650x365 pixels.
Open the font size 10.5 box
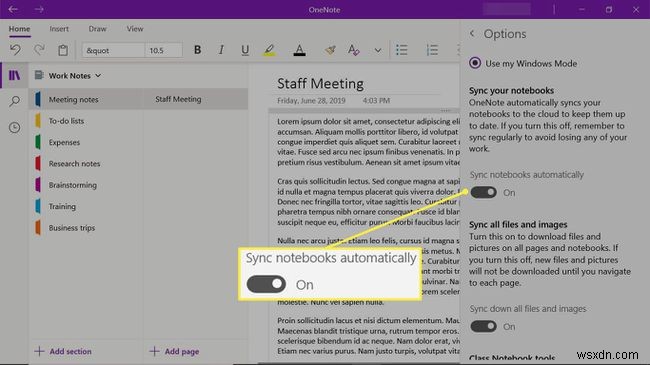(x=163, y=50)
